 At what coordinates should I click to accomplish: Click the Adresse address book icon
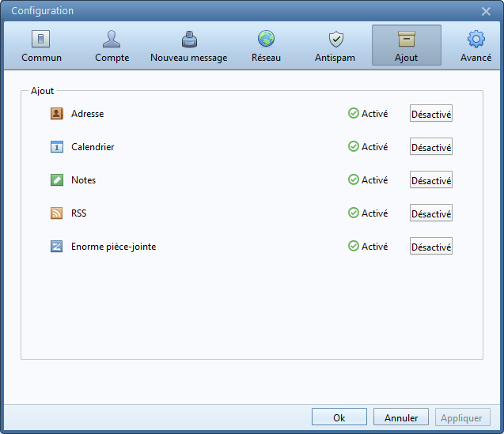point(56,114)
